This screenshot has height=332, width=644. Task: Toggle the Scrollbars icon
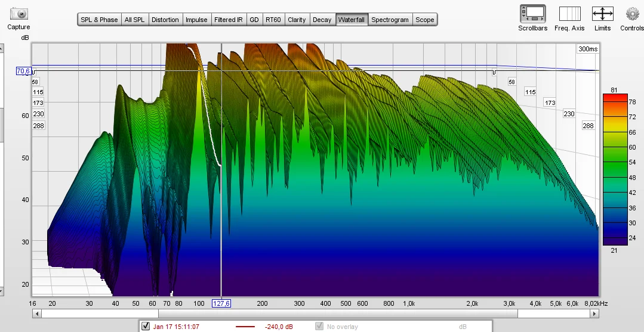533,14
